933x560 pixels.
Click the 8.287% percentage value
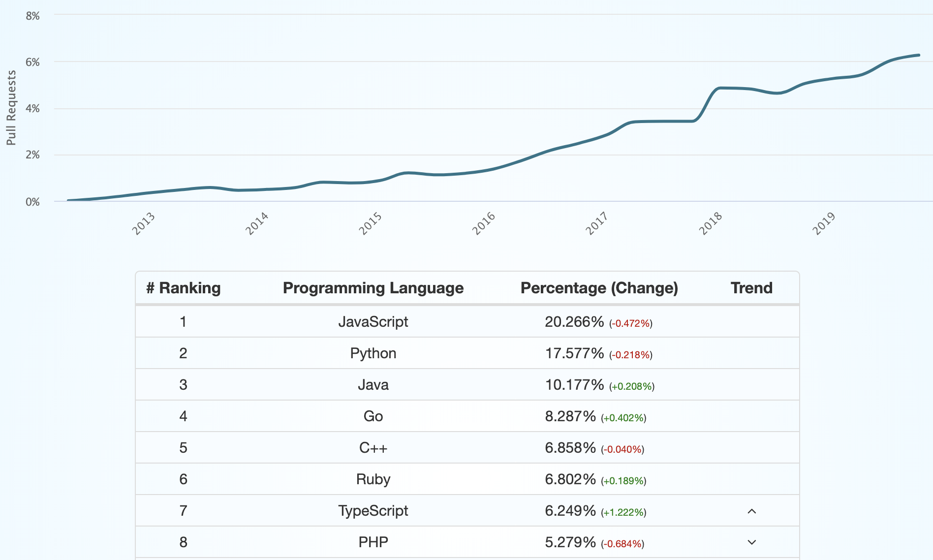coord(570,416)
